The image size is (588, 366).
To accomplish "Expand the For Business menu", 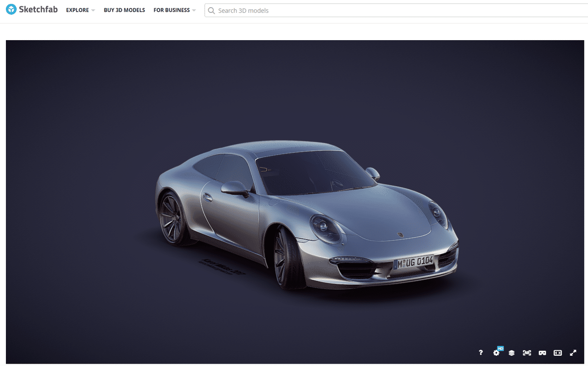I will pyautogui.click(x=174, y=10).
